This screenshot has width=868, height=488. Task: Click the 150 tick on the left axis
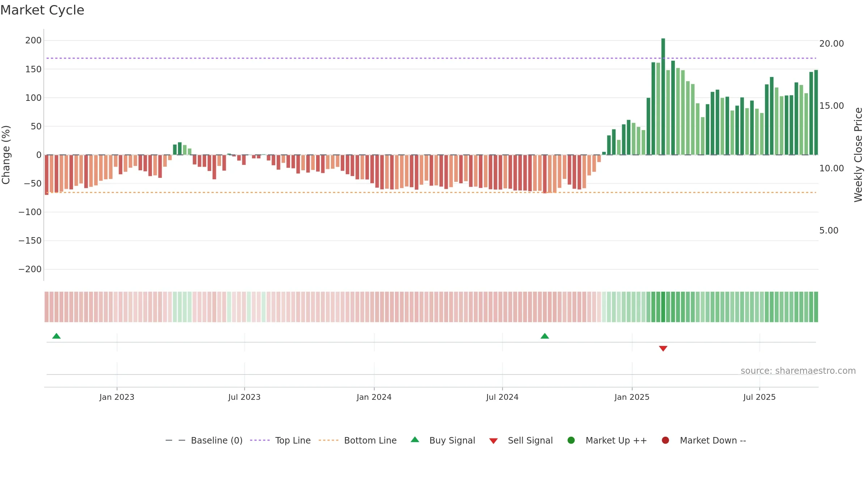(x=33, y=69)
